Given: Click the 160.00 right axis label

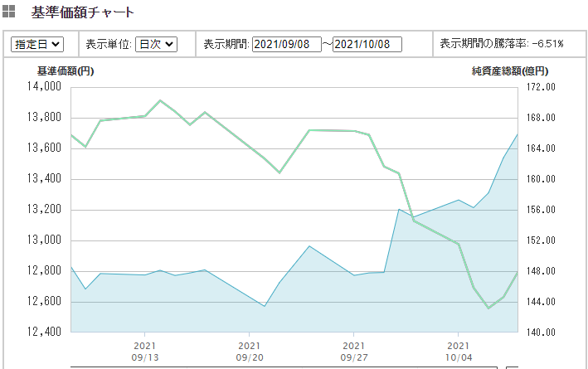Looking at the screenshot, I should 541,179.
